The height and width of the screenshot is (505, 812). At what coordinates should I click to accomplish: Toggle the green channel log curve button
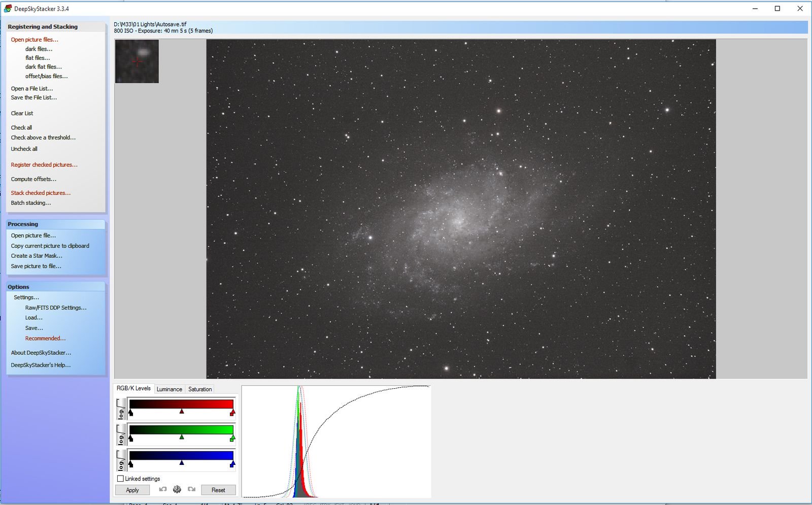[121, 435]
